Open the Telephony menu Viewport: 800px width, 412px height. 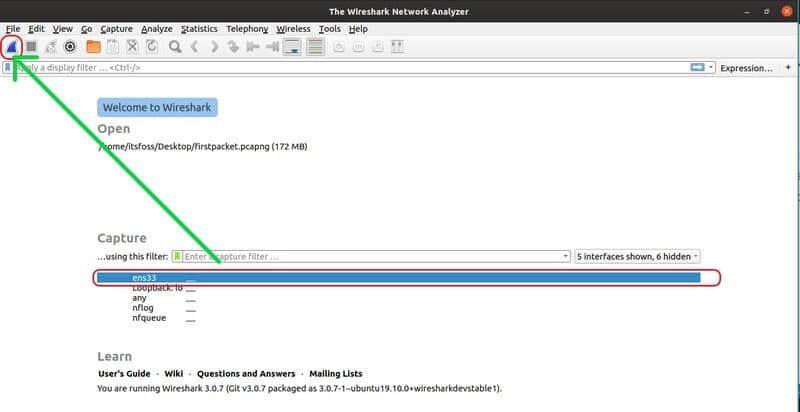coord(246,29)
